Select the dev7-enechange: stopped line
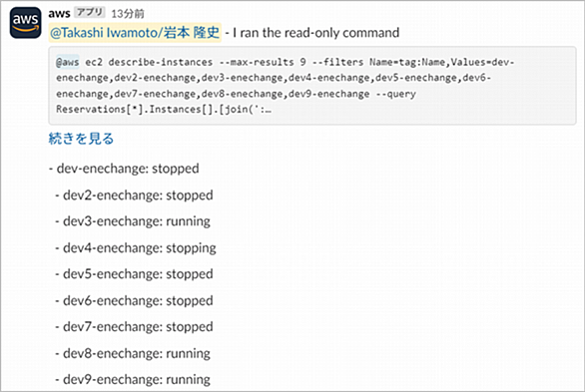Screen dimensions: 585x392 pyautogui.click(x=134, y=327)
